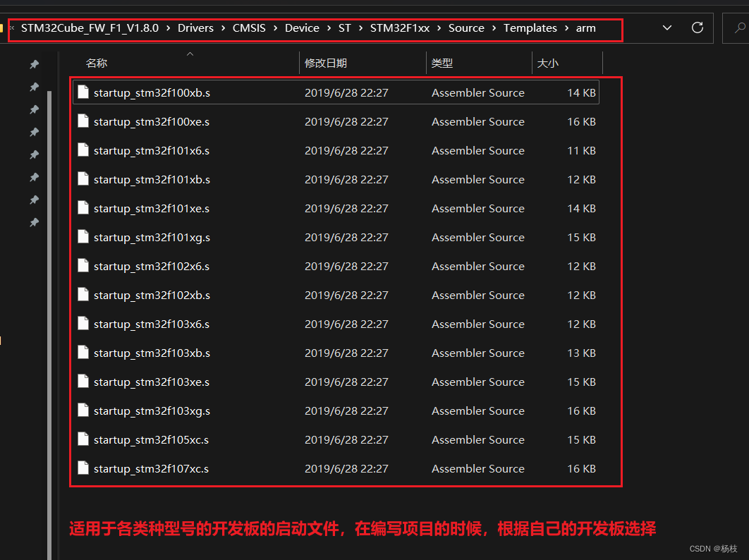Go to STM32Cube_FW_F1_V1.8.0 breadcrumb folder
The height and width of the screenshot is (560, 749).
click(x=90, y=28)
